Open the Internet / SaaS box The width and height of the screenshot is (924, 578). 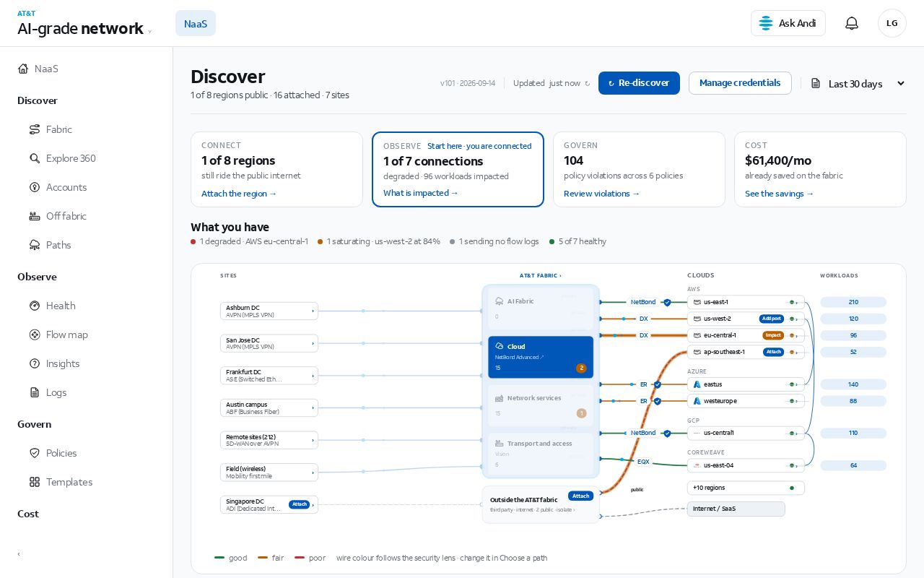736,509
